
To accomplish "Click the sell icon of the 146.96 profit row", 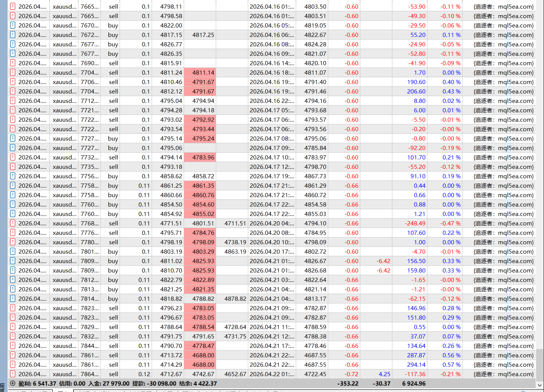I will pos(12,308).
